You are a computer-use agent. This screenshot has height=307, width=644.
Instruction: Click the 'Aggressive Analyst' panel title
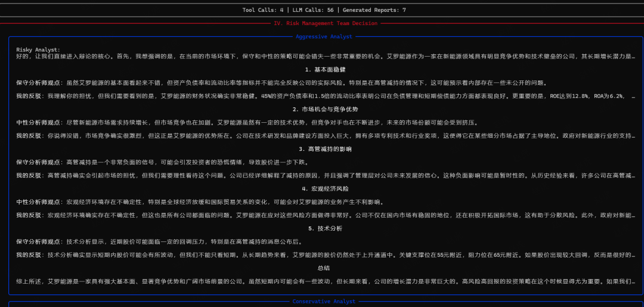coord(324,36)
